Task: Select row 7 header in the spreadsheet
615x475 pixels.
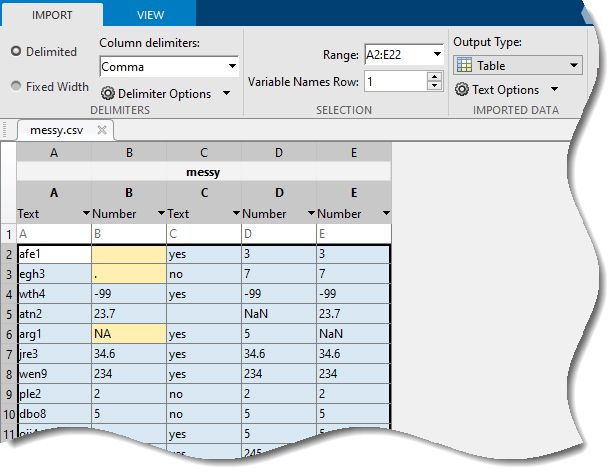Action: tap(8, 353)
